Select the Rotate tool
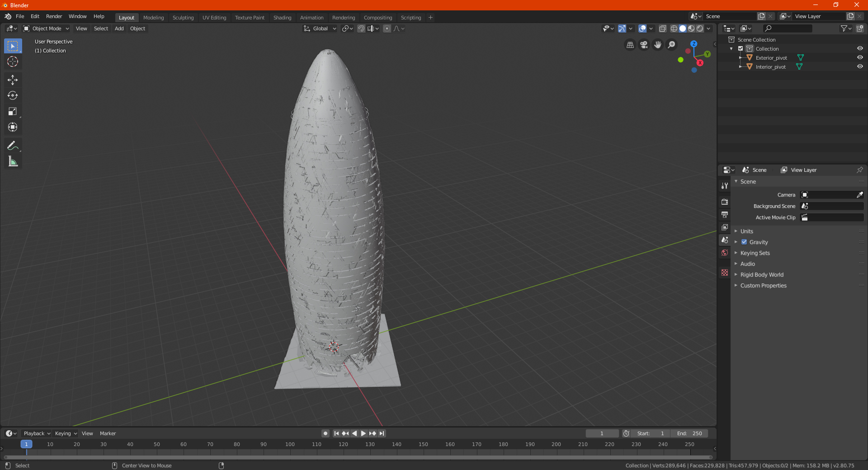The image size is (868, 470). 13,95
